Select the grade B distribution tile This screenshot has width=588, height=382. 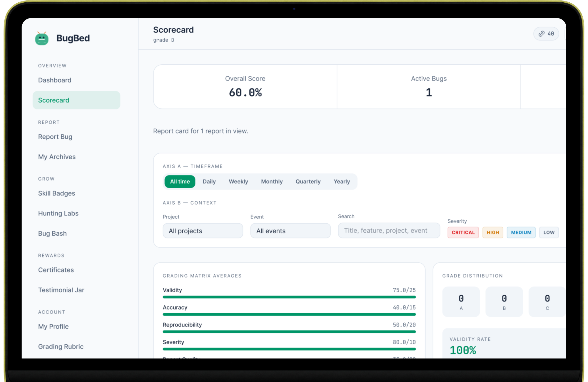tap(504, 302)
